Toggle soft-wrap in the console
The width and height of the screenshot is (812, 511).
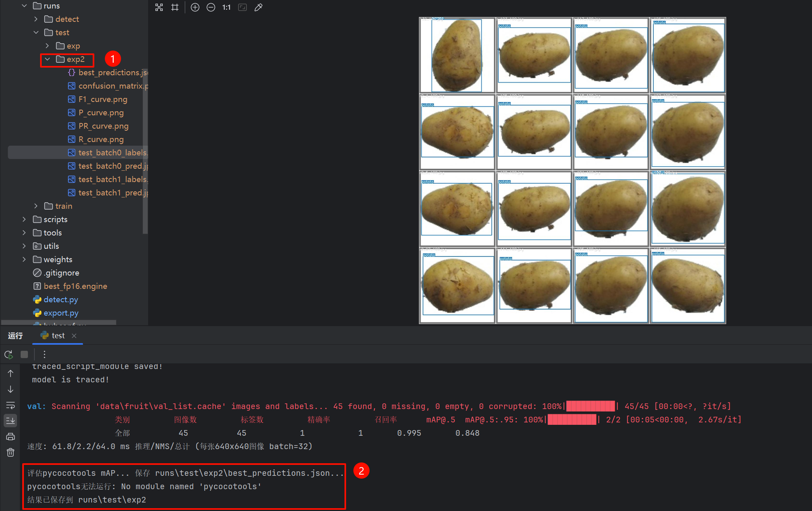pyautogui.click(x=11, y=405)
